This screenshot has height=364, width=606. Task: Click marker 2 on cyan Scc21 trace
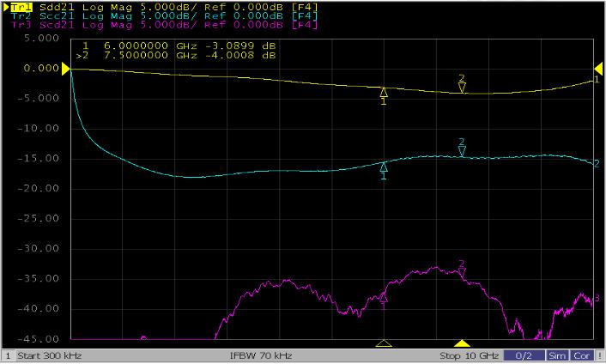pos(462,150)
